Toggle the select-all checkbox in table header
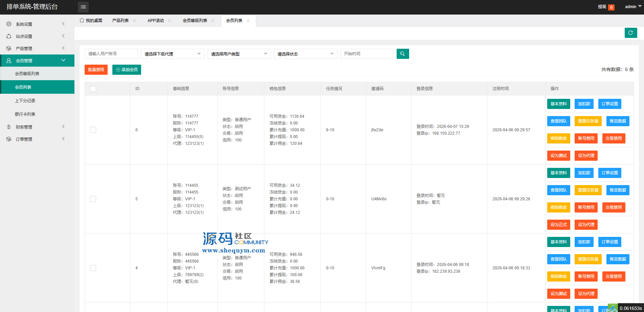The width and height of the screenshot is (644, 312). point(93,89)
